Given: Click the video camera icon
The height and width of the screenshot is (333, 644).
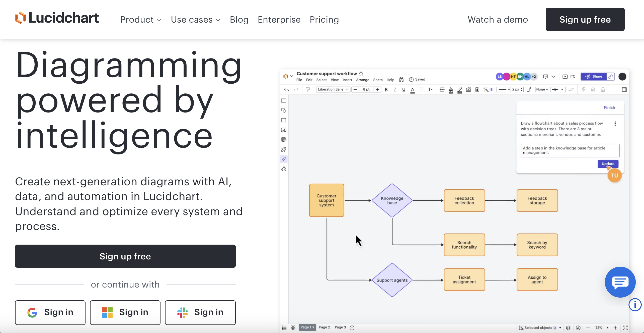Looking at the screenshot, I should pos(573,77).
